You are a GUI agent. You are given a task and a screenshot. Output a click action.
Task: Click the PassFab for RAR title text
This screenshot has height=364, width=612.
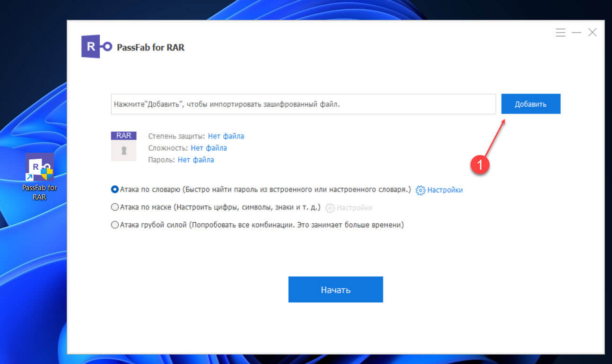pos(150,47)
